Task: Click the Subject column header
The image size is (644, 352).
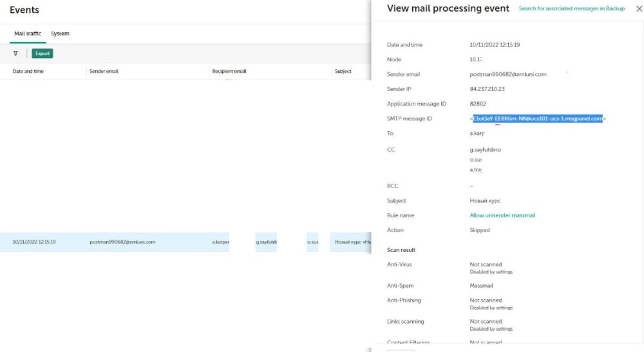Action: [x=343, y=71]
